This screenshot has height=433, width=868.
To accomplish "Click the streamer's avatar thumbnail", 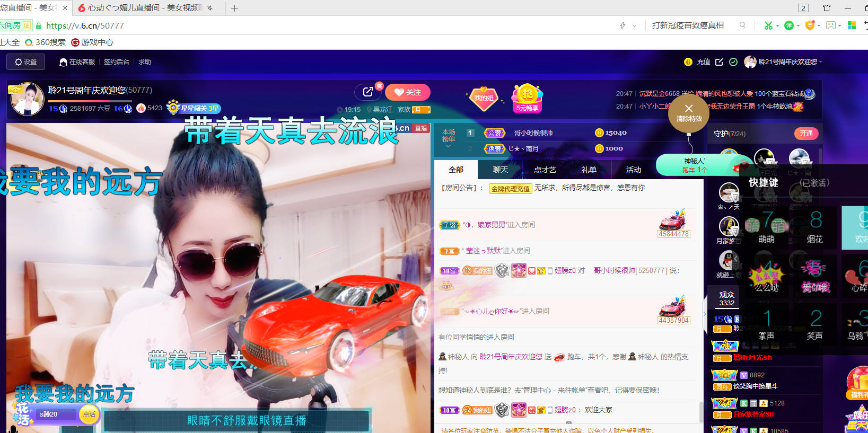I will pos(28,99).
